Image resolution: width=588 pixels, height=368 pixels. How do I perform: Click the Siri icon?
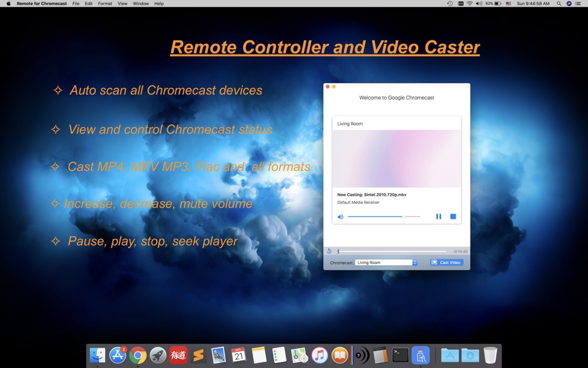569,3
